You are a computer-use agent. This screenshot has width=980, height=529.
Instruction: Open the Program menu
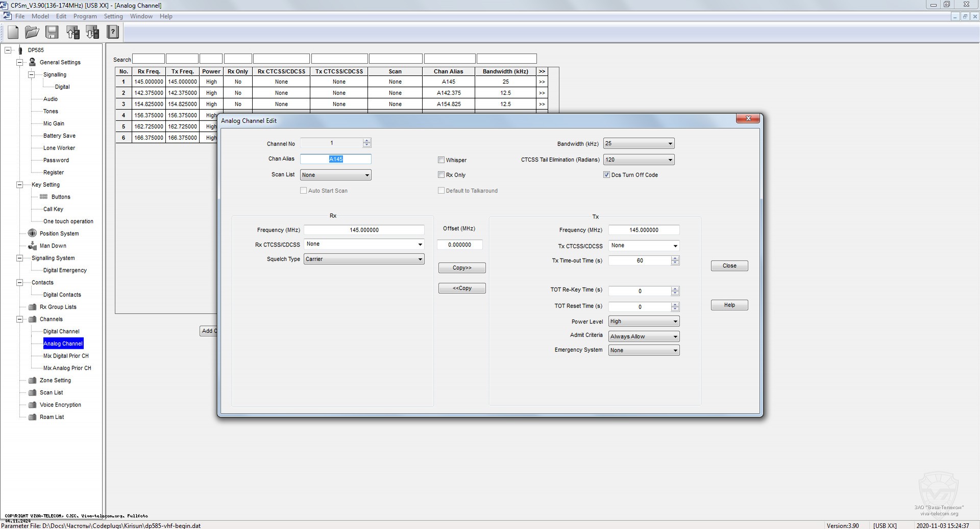click(x=85, y=16)
